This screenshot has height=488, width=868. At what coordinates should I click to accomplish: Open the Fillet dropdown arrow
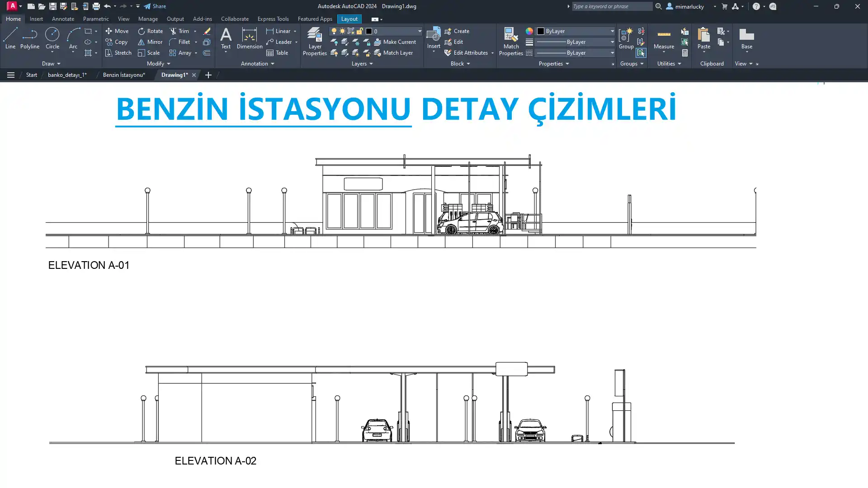pyautogui.click(x=196, y=42)
